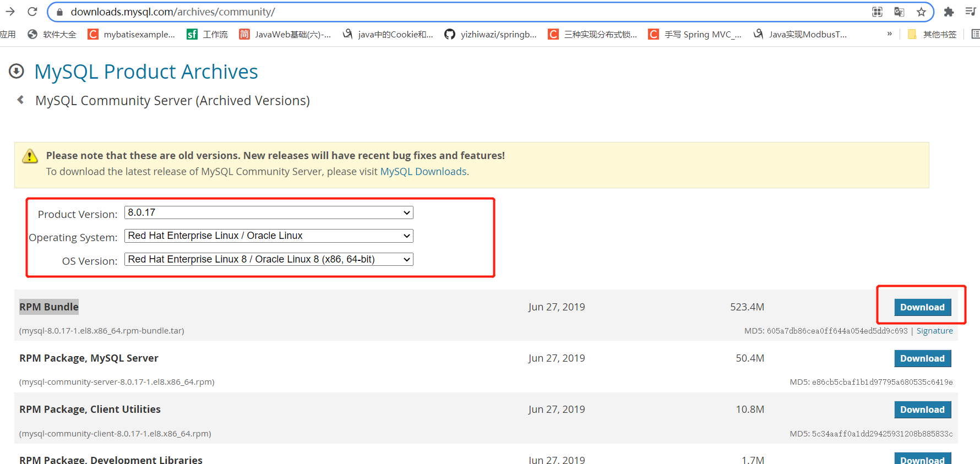The width and height of the screenshot is (980, 464).
Task: Open the java中的Cookie bookmark
Action: [x=388, y=34]
